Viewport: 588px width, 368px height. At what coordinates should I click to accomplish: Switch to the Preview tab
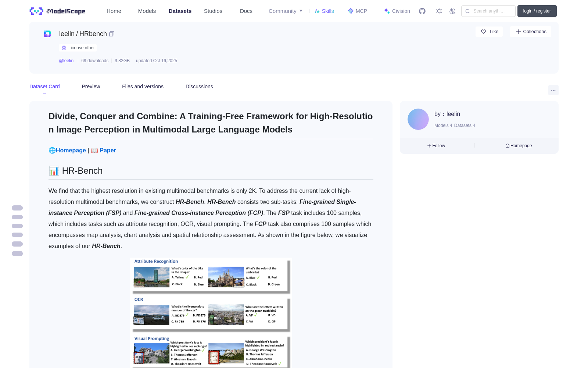pyautogui.click(x=91, y=86)
